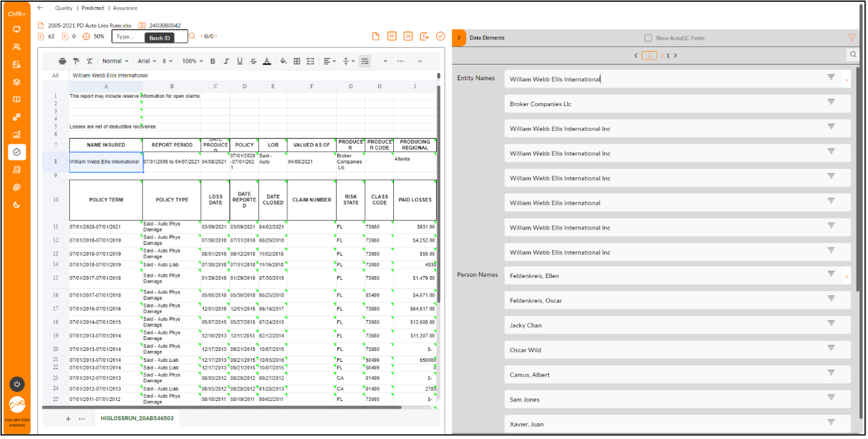Add a new sheet with plus button
This screenshot has width=868, height=439.
click(x=68, y=418)
